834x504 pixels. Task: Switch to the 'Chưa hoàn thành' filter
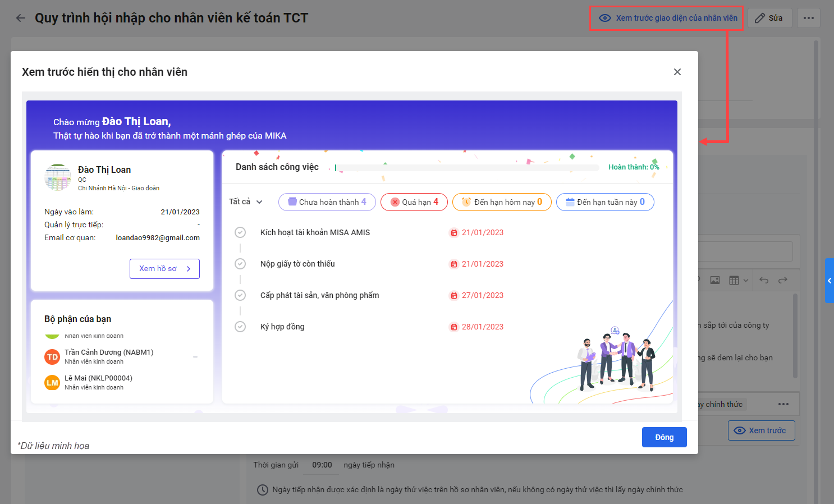pos(327,201)
